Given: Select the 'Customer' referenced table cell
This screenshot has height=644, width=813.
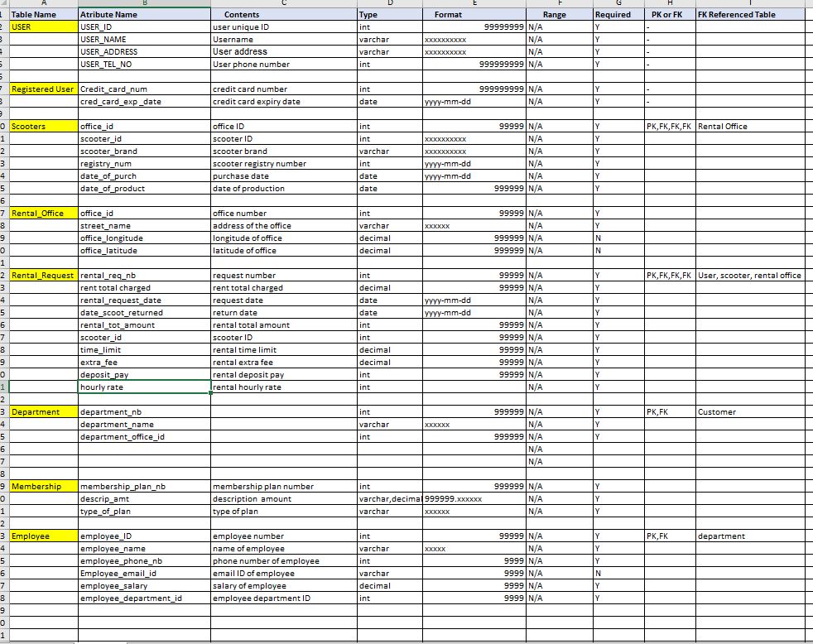Looking at the screenshot, I should (750, 411).
